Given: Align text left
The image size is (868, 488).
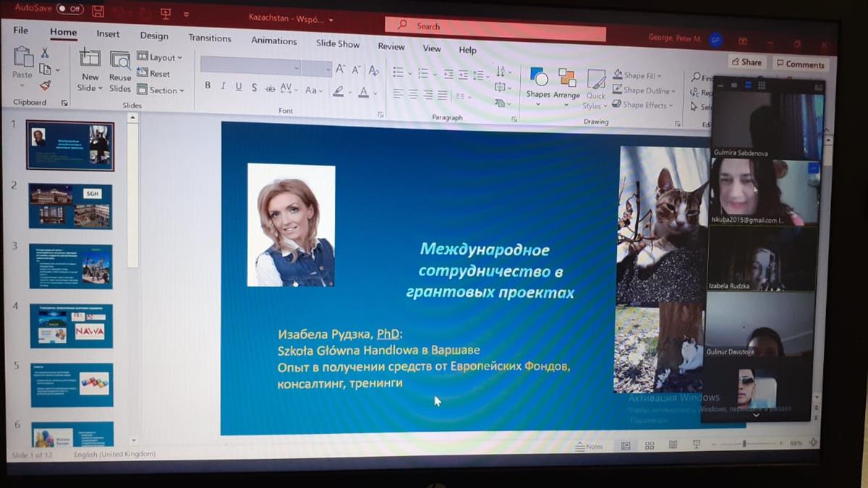Looking at the screenshot, I should click(x=399, y=94).
